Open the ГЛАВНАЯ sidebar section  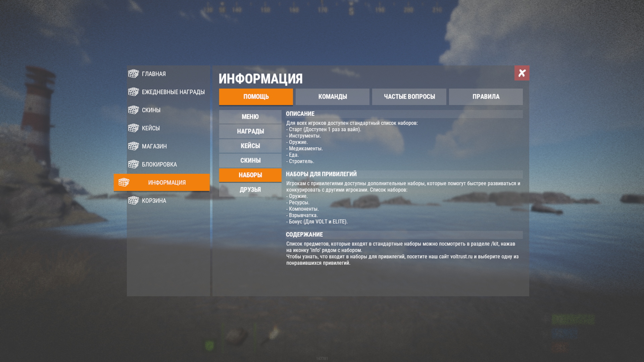click(168, 74)
